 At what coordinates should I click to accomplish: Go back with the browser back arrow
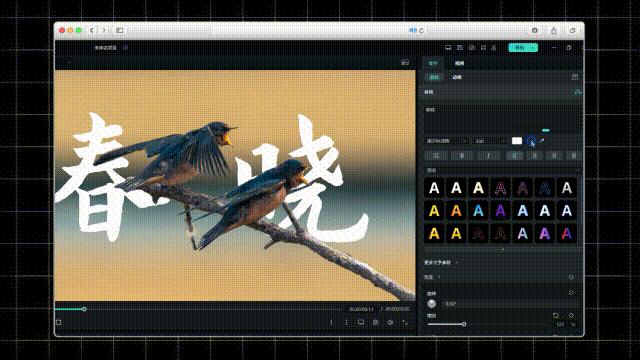pyautogui.click(x=92, y=30)
